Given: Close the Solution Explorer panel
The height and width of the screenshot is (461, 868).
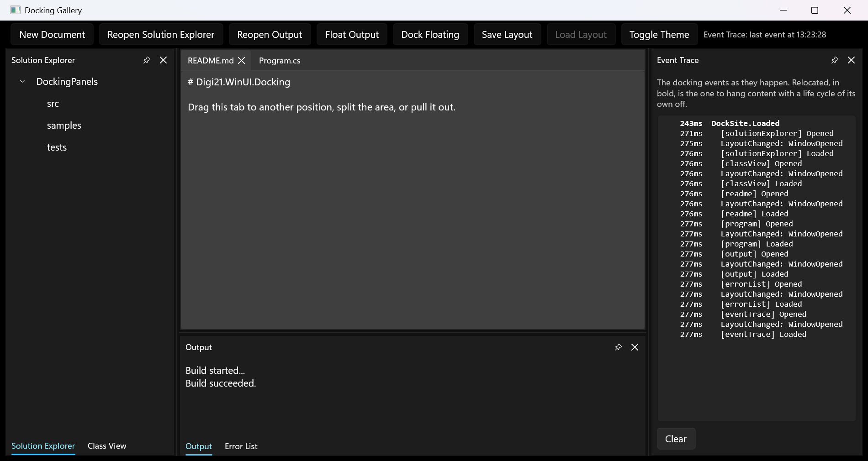Looking at the screenshot, I should click(163, 60).
